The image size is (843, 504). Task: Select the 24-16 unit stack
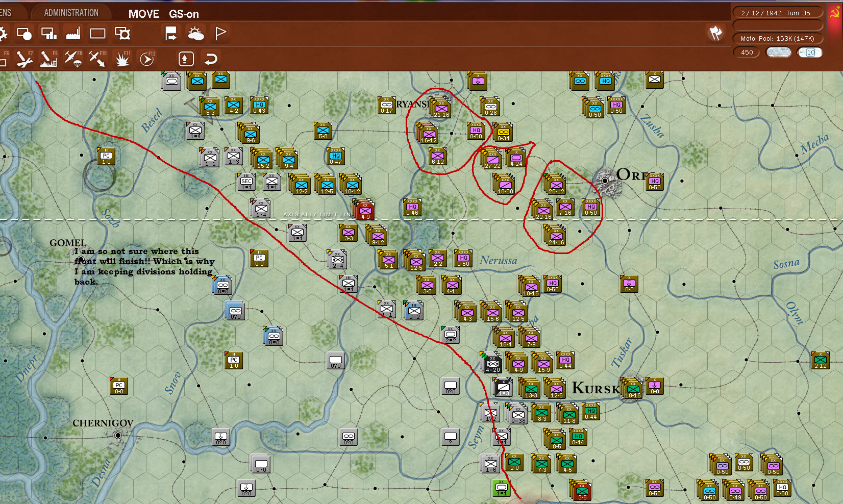[x=556, y=235]
